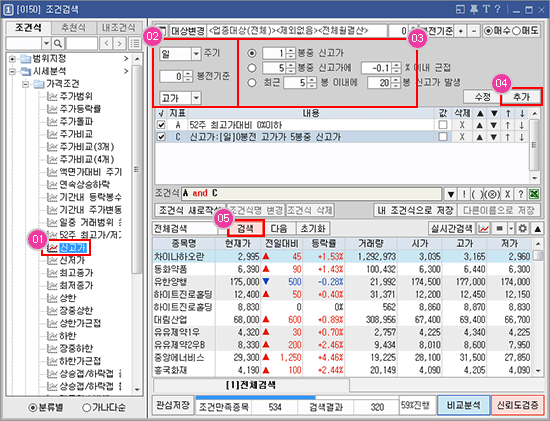
Task: Select the 최근 봉 이내에 신고가 발생 radio
Action: pyautogui.click(x=251, y=83)
